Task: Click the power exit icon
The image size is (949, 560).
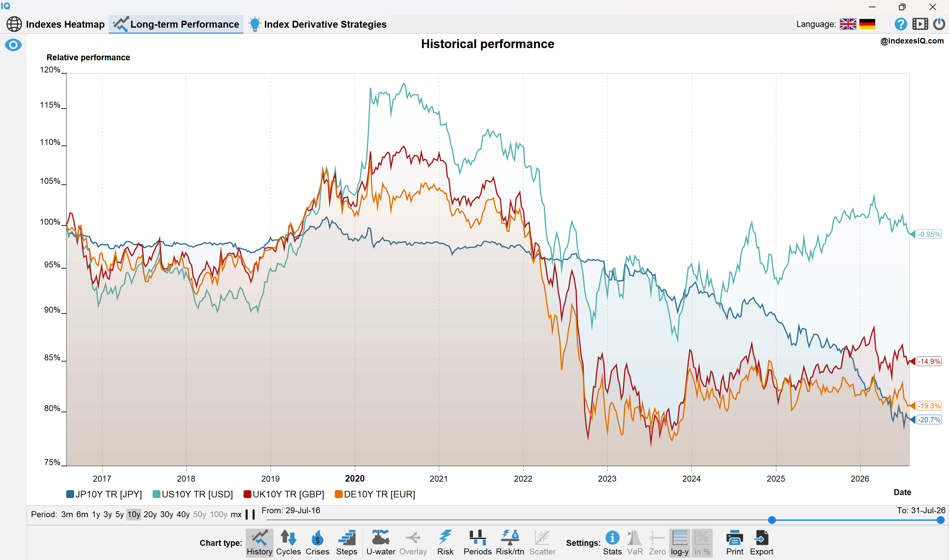Action: click(939, 24)
